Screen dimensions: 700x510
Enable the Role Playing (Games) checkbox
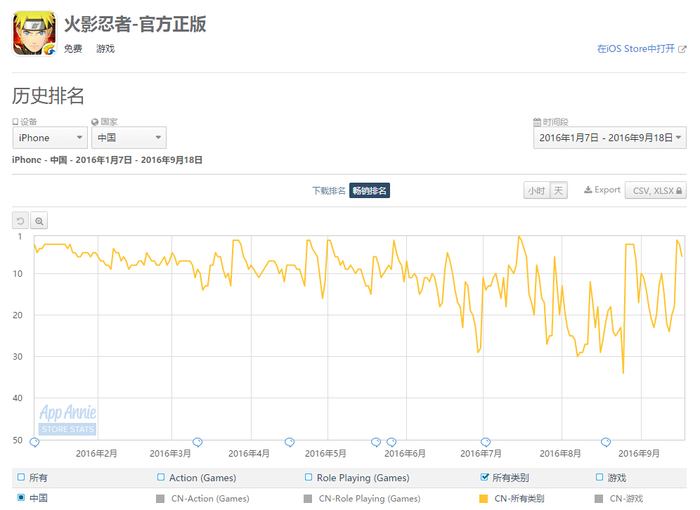pos(308,477)
